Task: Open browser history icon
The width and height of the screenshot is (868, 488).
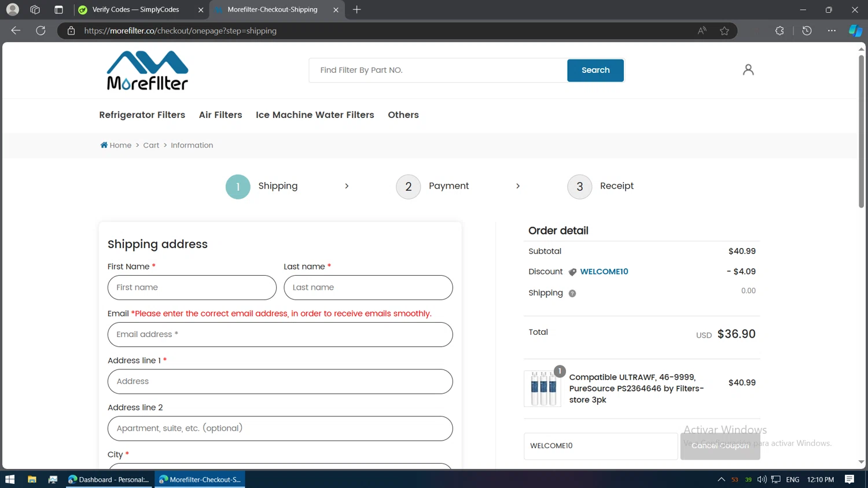Action: click(x=807, y=31)
